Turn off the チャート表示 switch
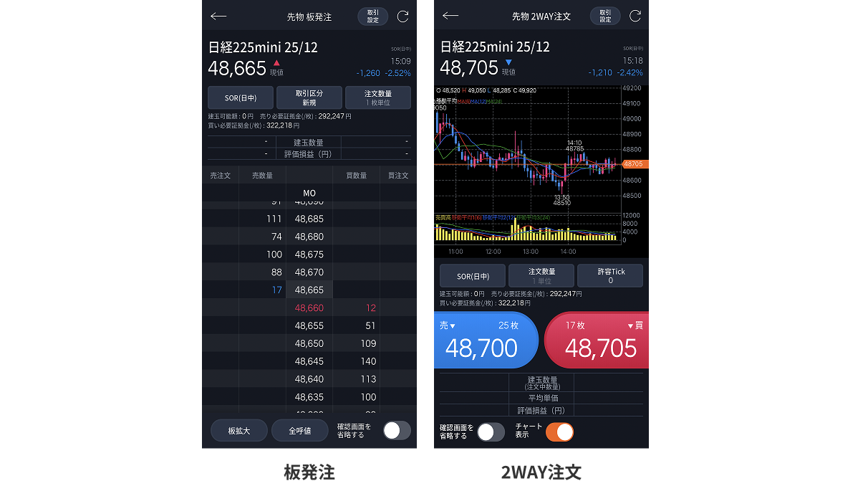The height and width of the screenshot is (486, 868). point(559,432)
